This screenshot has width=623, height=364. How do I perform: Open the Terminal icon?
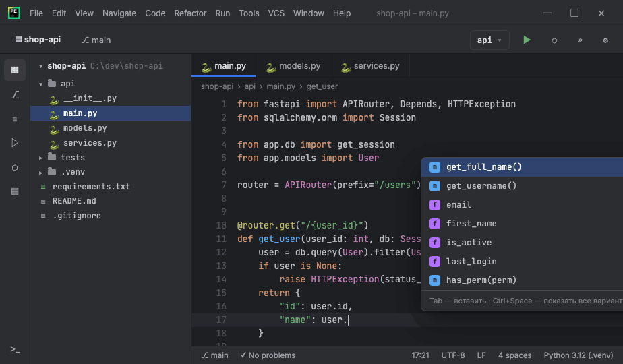click(x=15, y=349)
